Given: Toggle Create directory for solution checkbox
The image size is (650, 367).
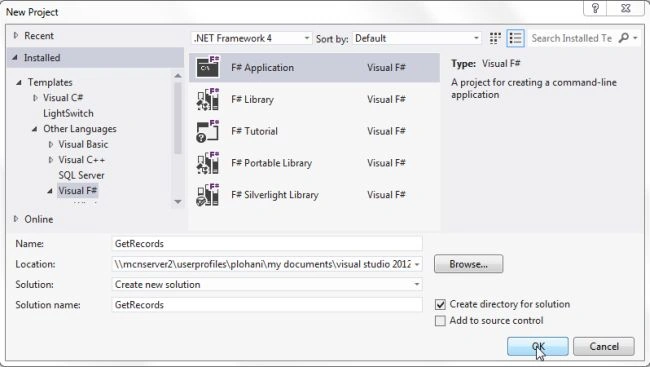Looking at the screenshot, I should pyautogui.click(x=440, y=304).
